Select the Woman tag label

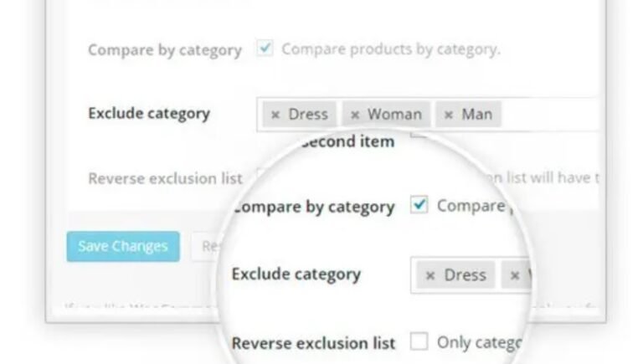(x=394, y=115)
